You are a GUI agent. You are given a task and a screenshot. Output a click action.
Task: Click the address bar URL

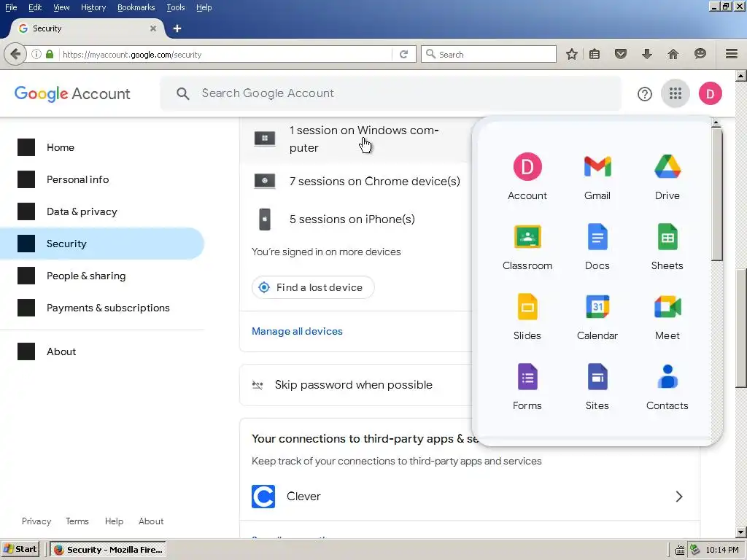(224, 54)
